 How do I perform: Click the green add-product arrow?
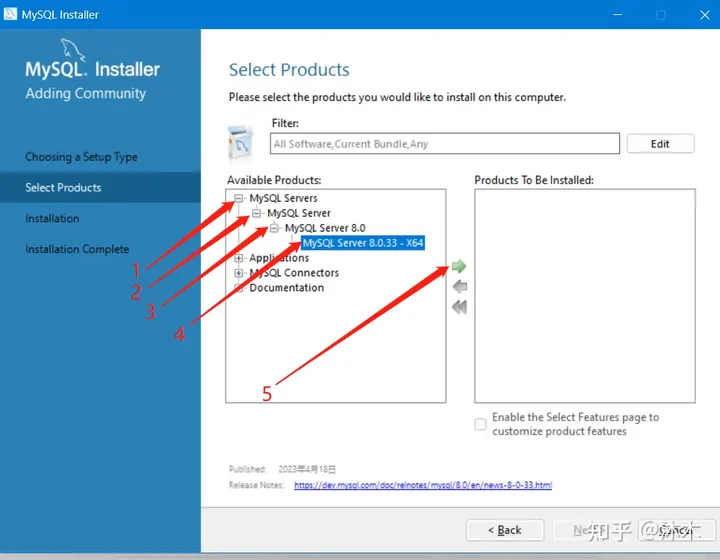tap(459, 266)
